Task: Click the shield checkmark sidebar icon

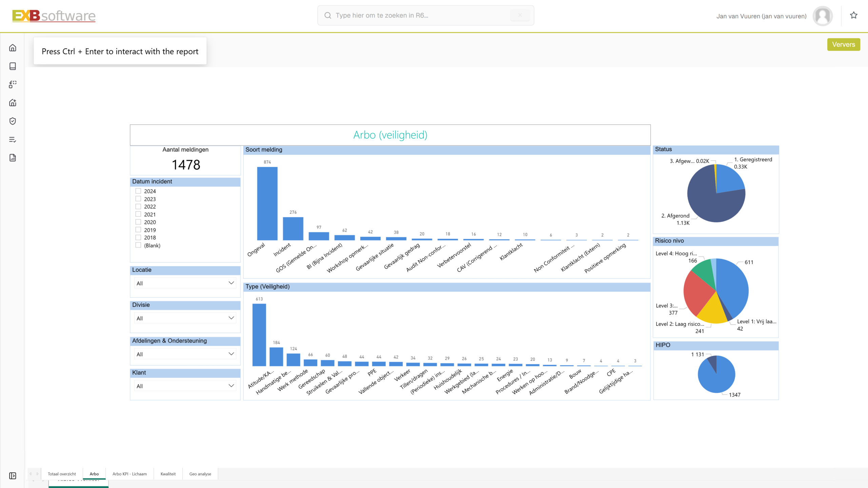Action: coord(13,121)
